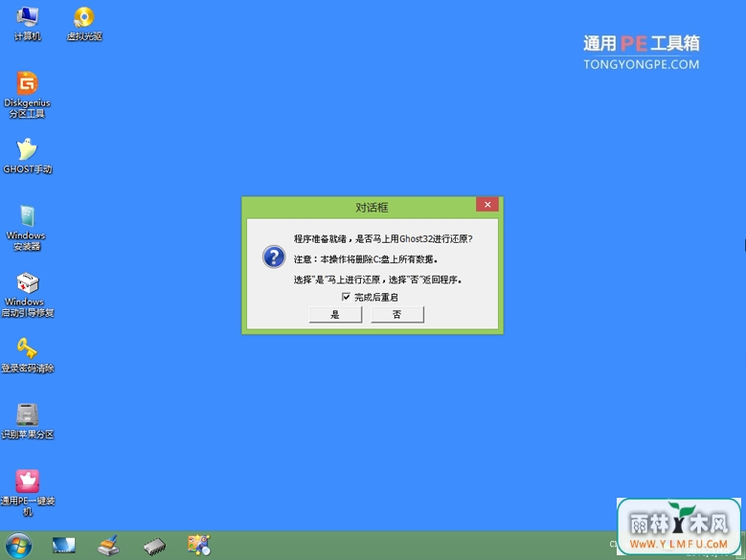
Task: Open the 计算机 desktop icon
Action: [28, 24]
